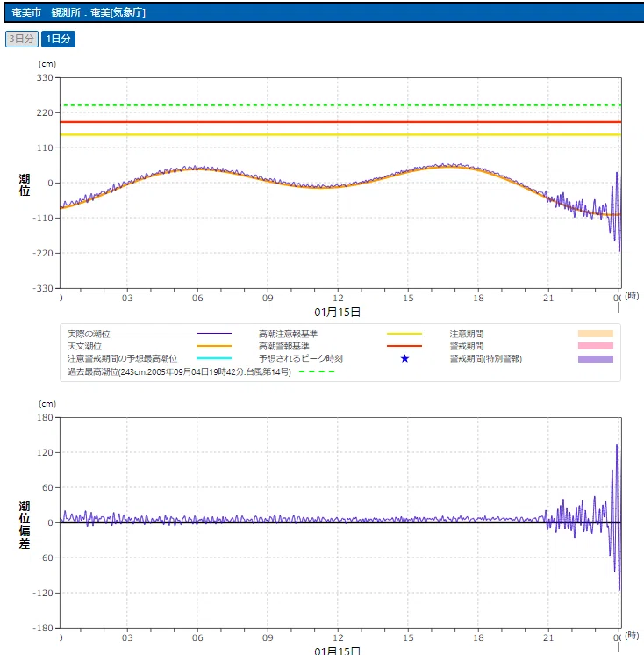
Task: Click the 潮位偏差 axis title of lower chart
Action: click(x=25, y=525)
